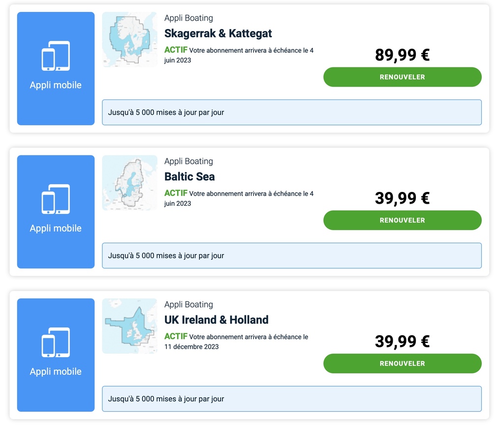Click the Baltic Sea daily updates info box
Image resolution: width=504 pixels, height=433 pixels.
292,256
